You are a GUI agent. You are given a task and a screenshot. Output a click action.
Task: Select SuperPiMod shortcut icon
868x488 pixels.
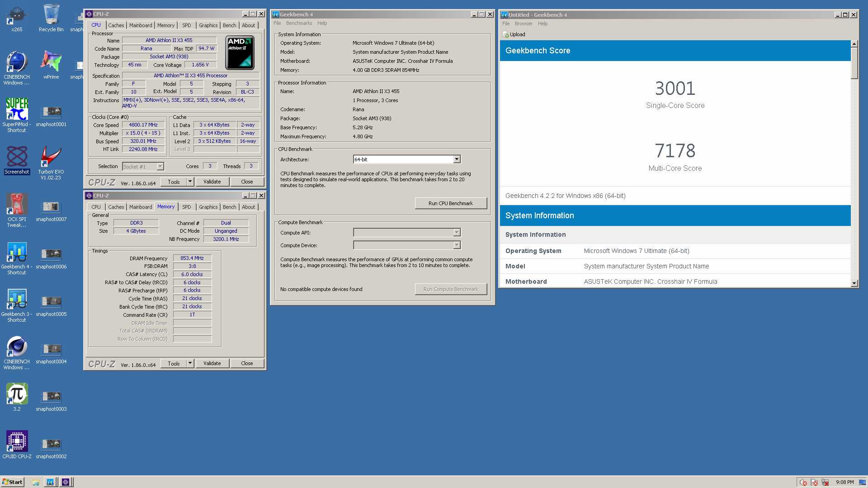pos(17,115)
